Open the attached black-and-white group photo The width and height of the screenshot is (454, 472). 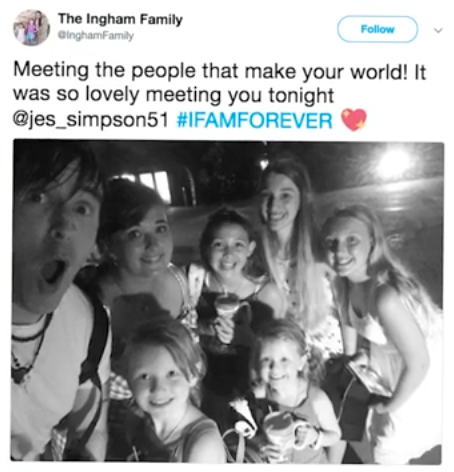click(x=227, y=301)
